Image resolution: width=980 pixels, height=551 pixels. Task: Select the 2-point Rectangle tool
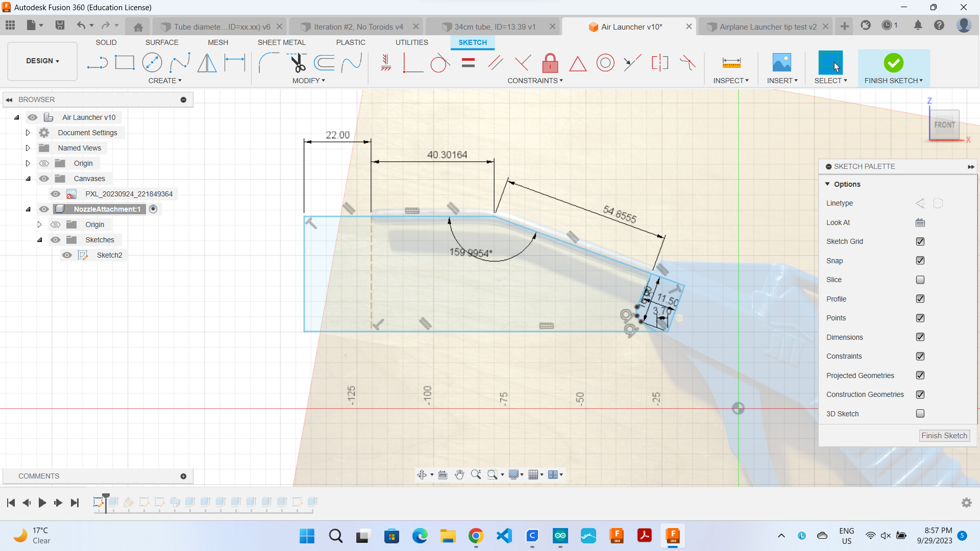point(125,63)
